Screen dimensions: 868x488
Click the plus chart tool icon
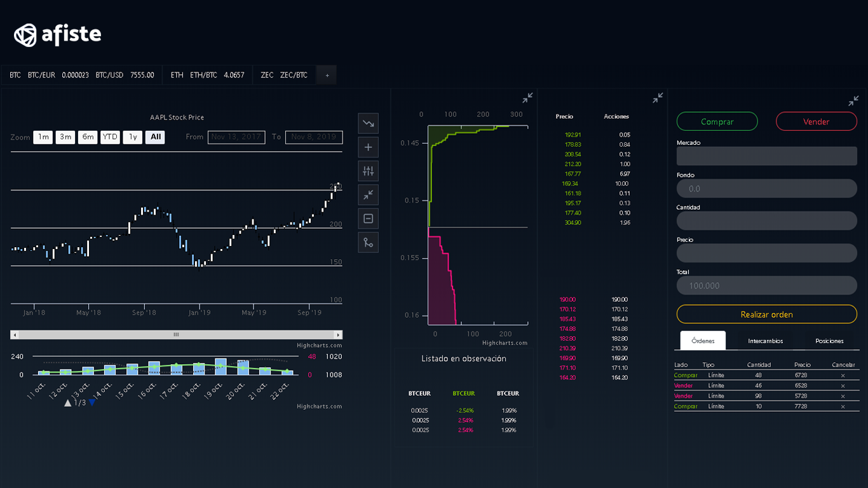368,147
